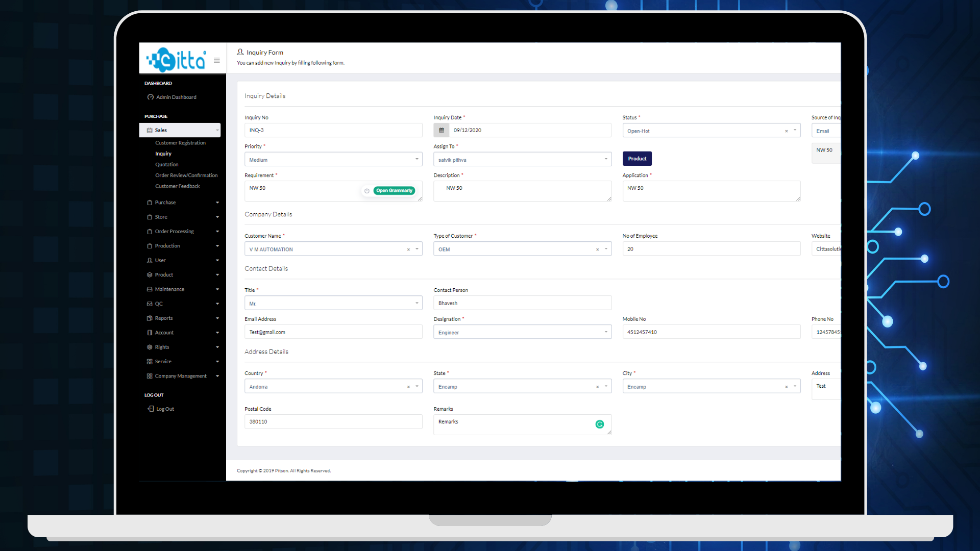This screenshot has width=980, height=551.
Task: Click the Product button
Action: pos(637,159)
